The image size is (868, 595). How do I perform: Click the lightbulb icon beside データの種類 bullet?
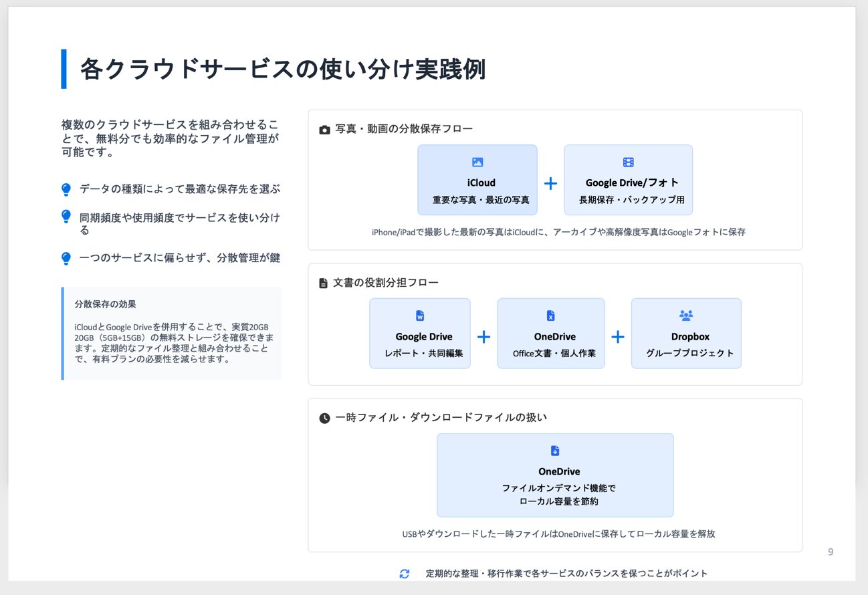(66, 190)
